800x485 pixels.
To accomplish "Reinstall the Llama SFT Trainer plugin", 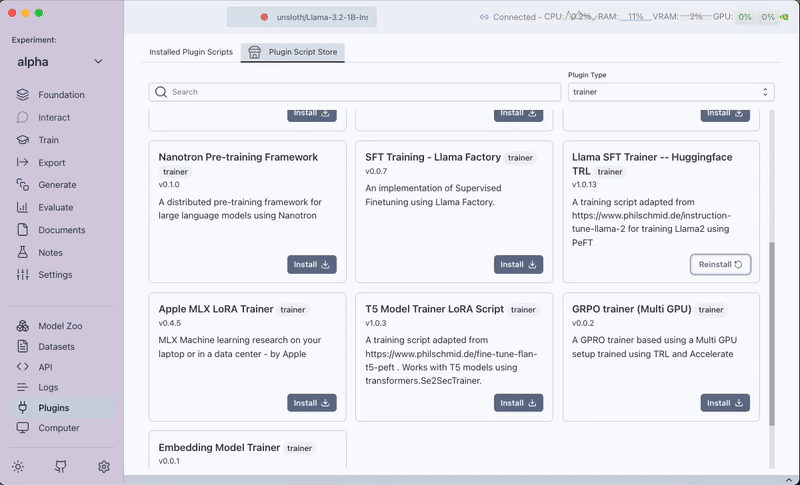I will [x=720, y=265].
